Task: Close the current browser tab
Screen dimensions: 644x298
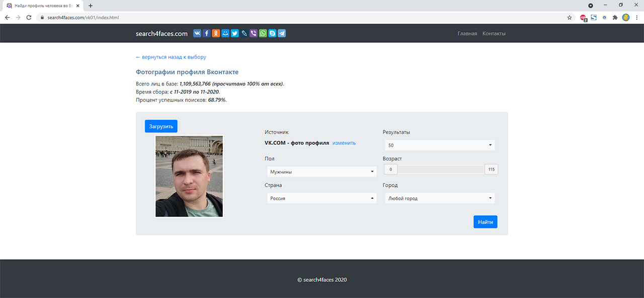Action: click(x=77, y=6)
